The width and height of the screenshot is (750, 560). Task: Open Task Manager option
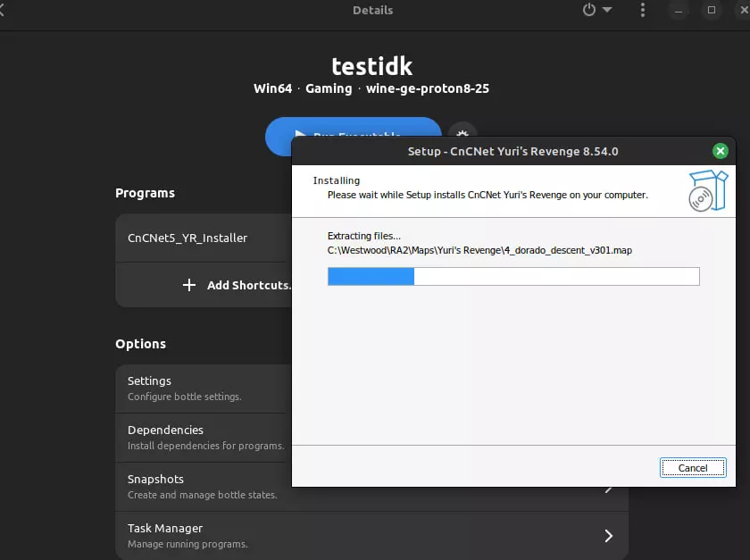(x=371, y=536)
